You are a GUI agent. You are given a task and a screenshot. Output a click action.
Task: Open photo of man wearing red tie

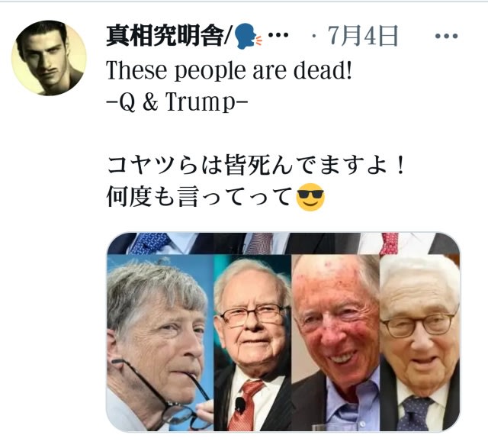click(252, 343)
